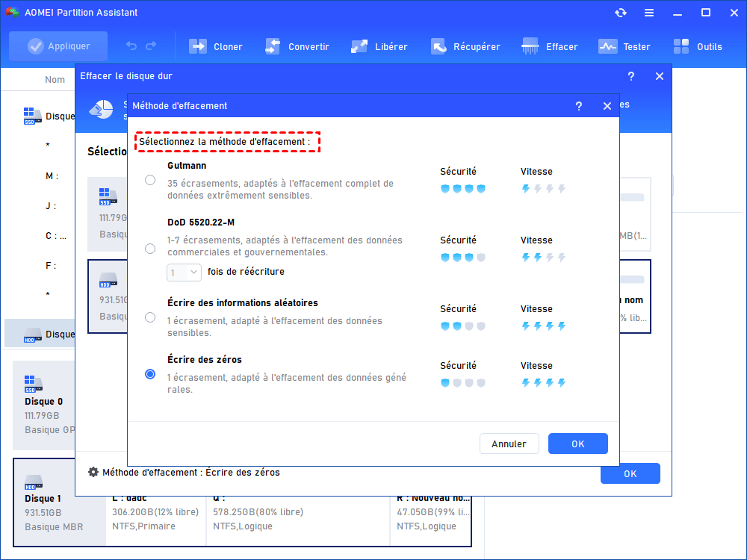Viewport: 747px width, 560px height.
Task: Open the hamburger menu in title bar
Action: [x=649, y=13]
